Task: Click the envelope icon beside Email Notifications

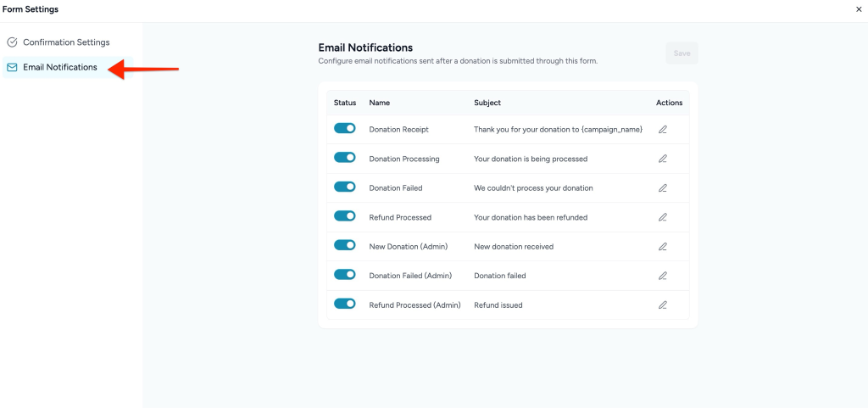Action: pos(12,68)
